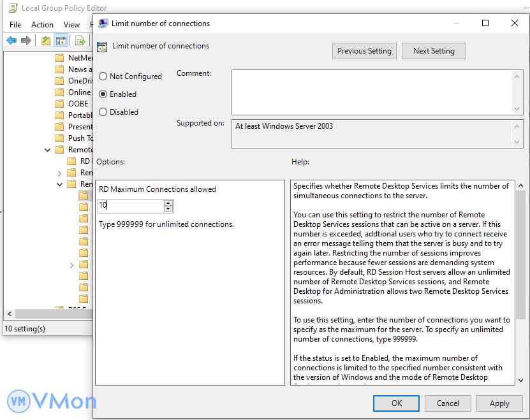Click the Comment box scroll down arrow
530x420 pixels.
pos(517,109)
